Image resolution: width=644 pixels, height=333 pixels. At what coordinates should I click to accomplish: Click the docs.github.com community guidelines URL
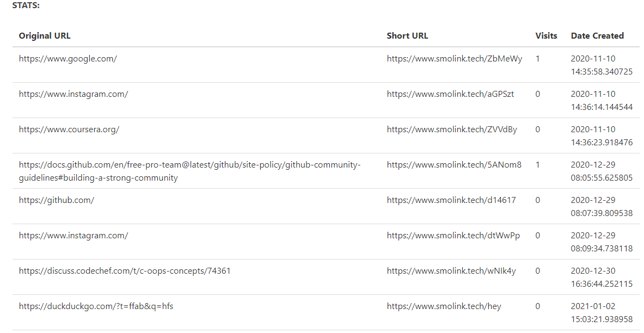point(190,171)
